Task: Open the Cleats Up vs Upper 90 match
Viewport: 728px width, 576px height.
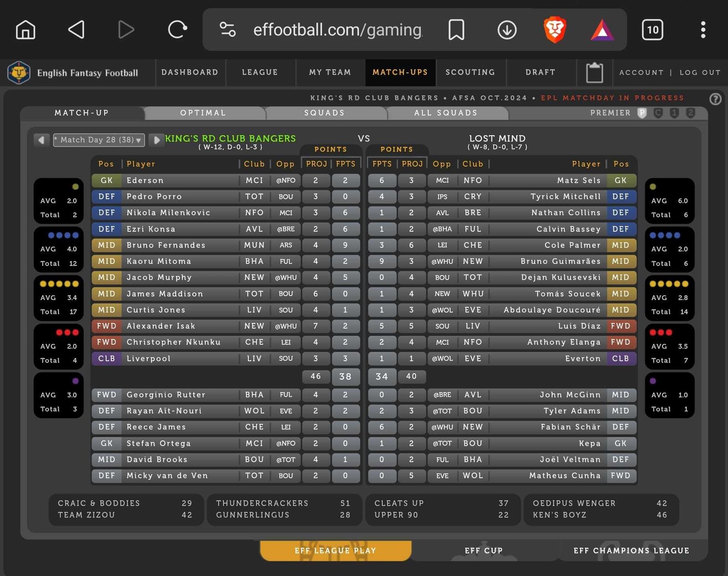Action: tap(443, 509)
